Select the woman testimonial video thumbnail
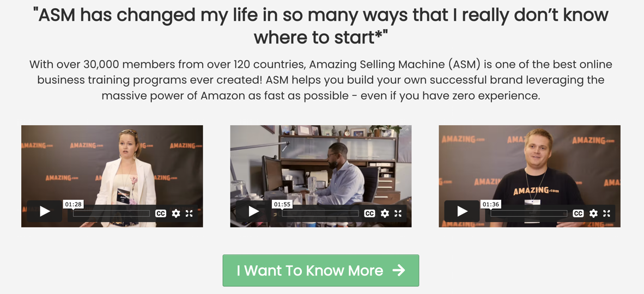644x294 pixels. (112, 176)
